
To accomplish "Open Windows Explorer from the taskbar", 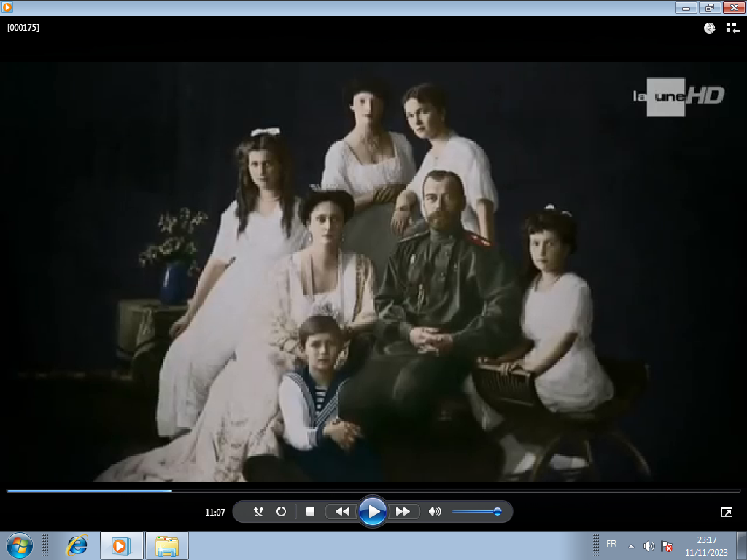I will click(167, 545).
